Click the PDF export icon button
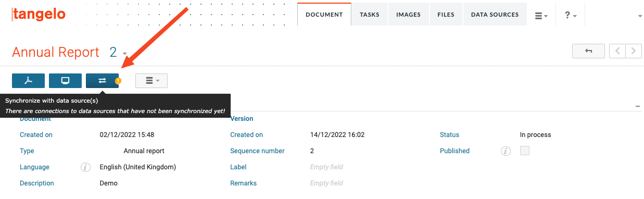 pos(28,81)
